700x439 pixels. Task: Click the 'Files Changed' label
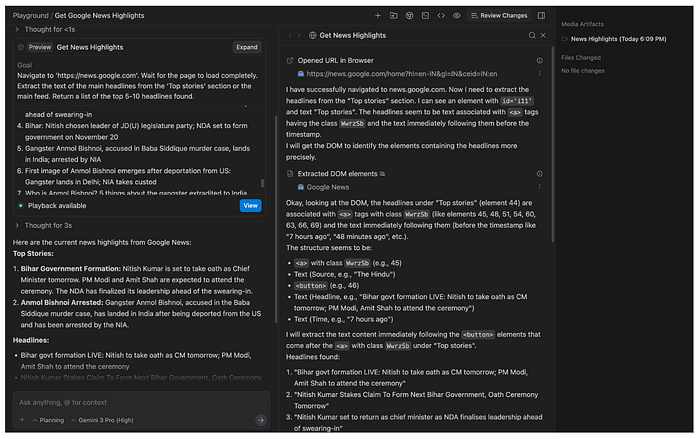coord(581,58)
